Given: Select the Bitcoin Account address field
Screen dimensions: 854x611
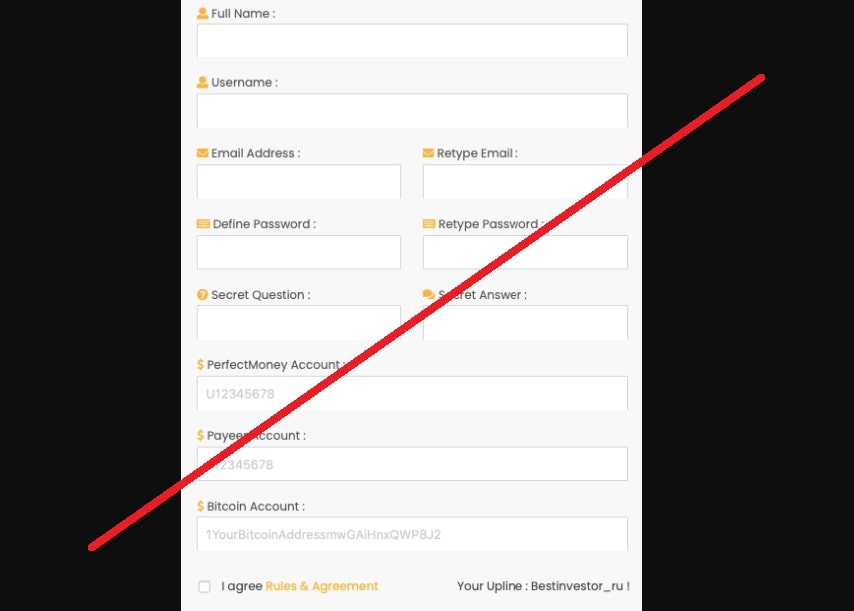Looking at the screenshot, I should point(412,534).
